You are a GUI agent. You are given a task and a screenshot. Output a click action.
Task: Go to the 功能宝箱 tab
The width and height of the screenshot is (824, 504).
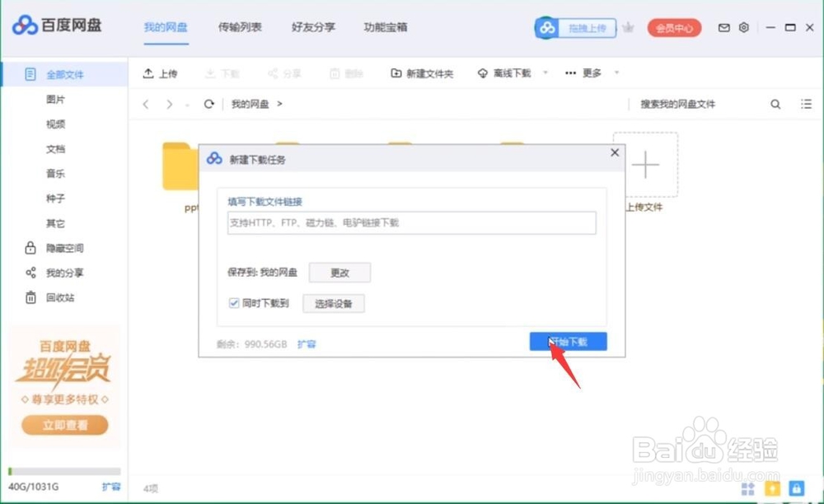click(x=385, y=27)
